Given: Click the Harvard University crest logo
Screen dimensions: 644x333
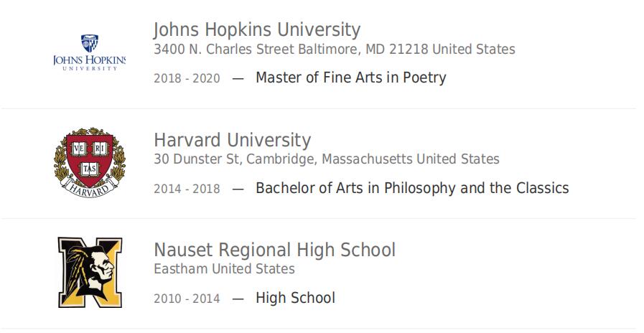Looking at the screenshot, I should point(90,163).
